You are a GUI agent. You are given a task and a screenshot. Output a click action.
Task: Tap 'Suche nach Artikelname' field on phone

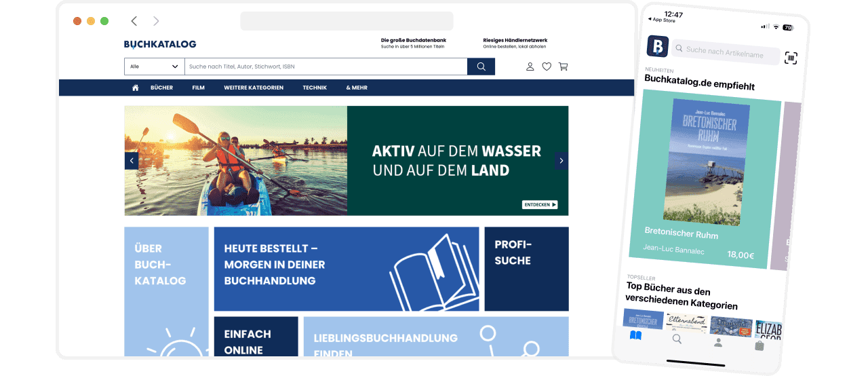click(x=725, y=52)
